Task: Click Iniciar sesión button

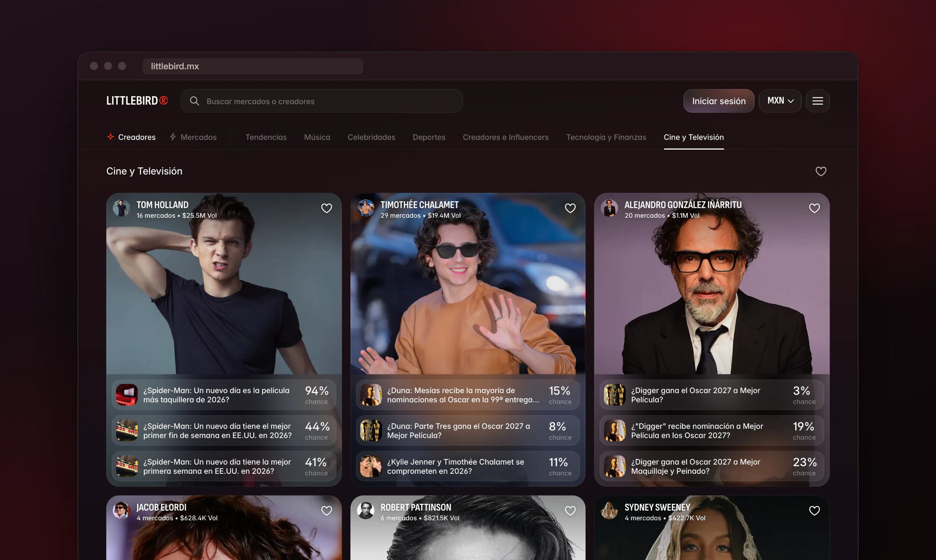Action: click(719, 101)
